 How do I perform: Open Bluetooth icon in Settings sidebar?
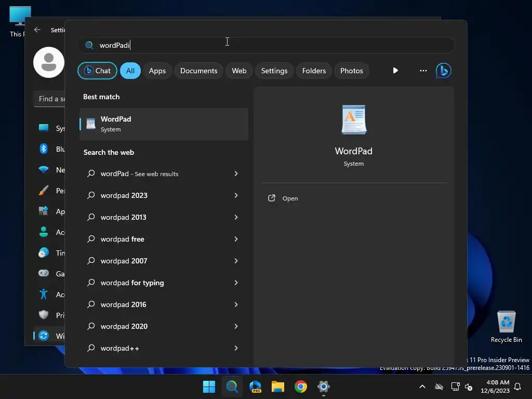click(x=44, y=149)
